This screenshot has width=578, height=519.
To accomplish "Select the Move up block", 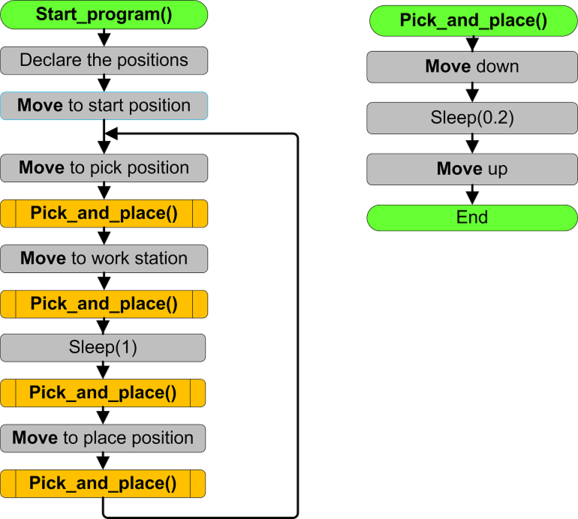I will tap(472, 169).
